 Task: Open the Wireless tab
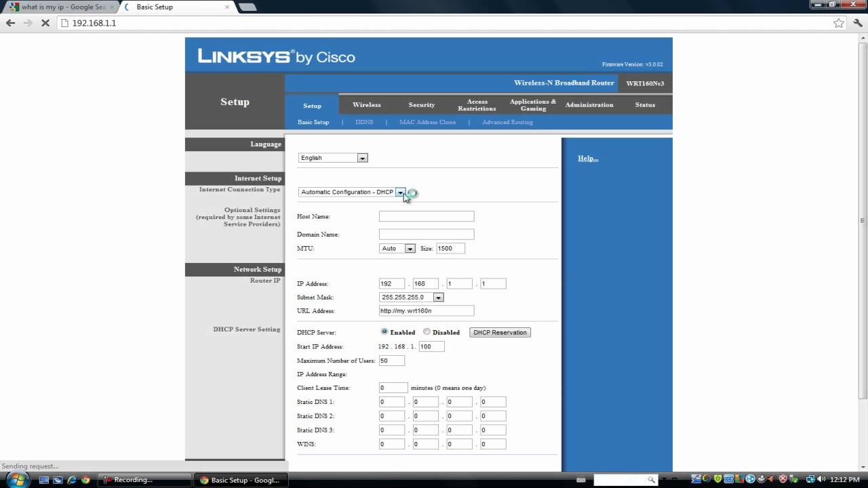point(367,105)
